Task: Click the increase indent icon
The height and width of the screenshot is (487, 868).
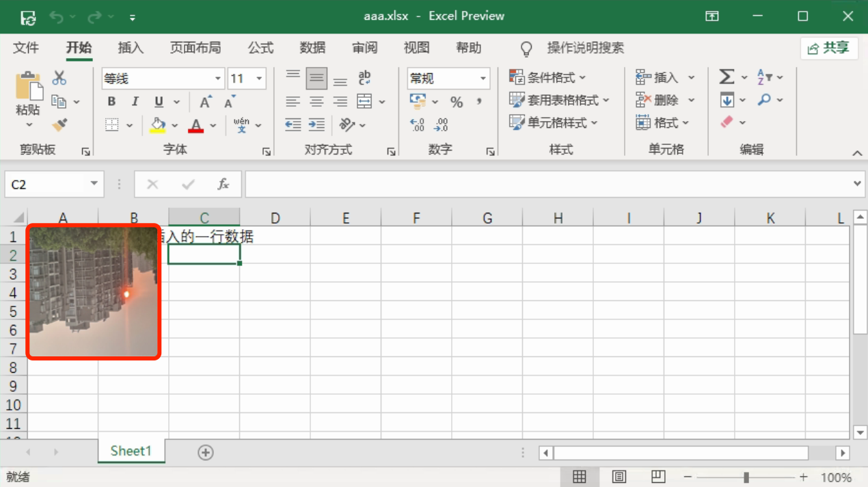Action: (x=316, y=124)
